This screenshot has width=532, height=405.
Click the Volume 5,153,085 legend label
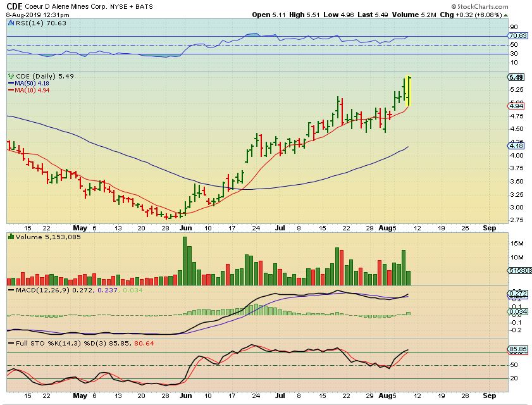click(48, 237)
